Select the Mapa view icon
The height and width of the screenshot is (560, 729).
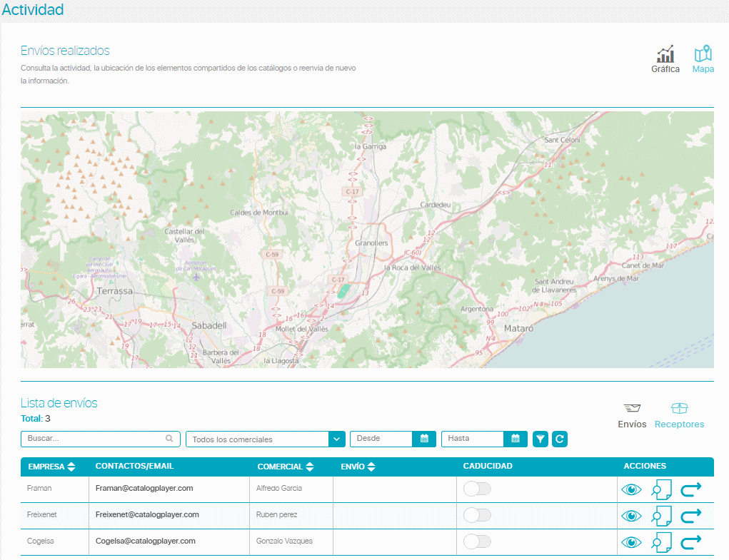[703, 59]
